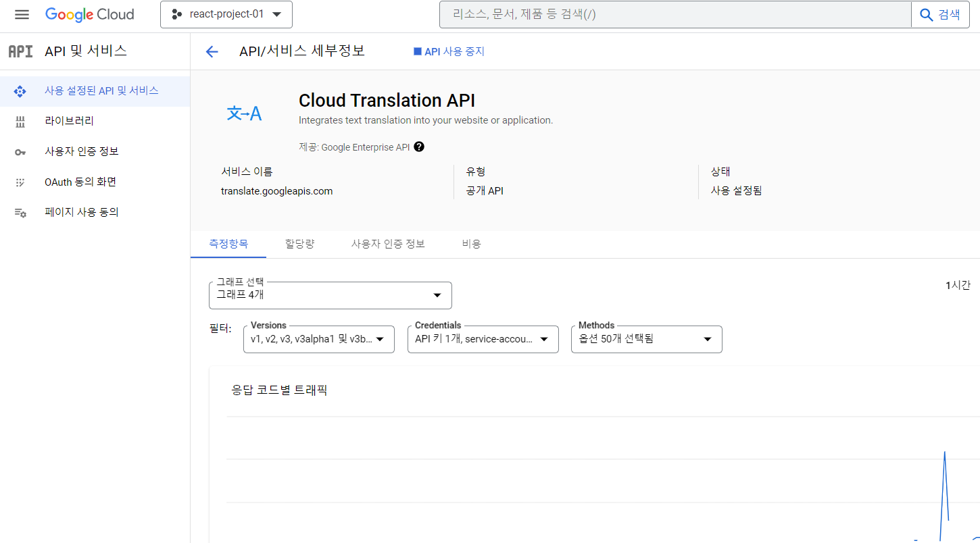Click the page usage agreements icon
The image size is (980, 543).
point(20,213)
